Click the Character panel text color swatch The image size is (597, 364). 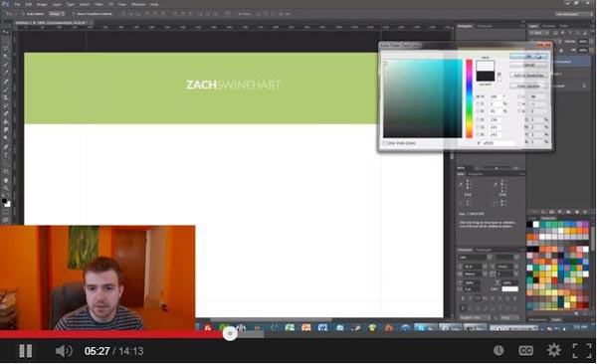point(509,289)
